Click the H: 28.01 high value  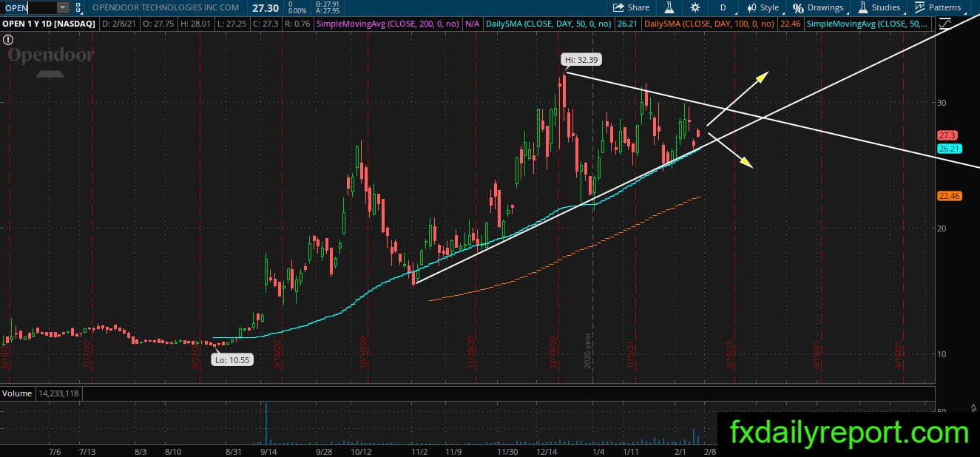click(195, 24)
